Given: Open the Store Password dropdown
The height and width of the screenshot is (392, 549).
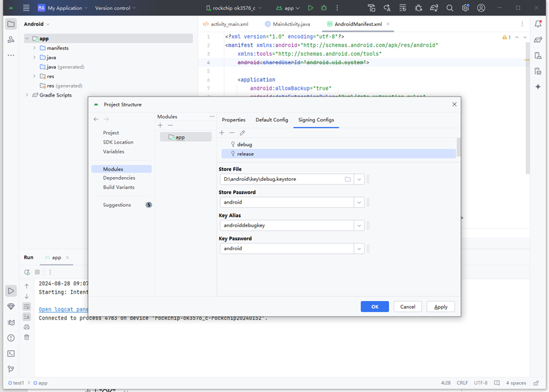Looking at the screenshot, I should click(359, 203).
